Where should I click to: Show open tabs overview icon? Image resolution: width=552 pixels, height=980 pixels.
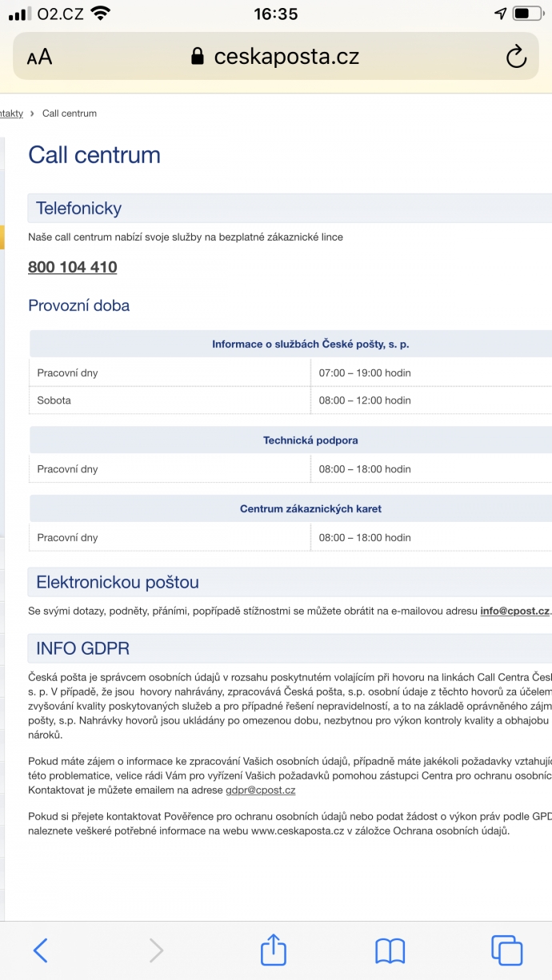click(506, 950)
